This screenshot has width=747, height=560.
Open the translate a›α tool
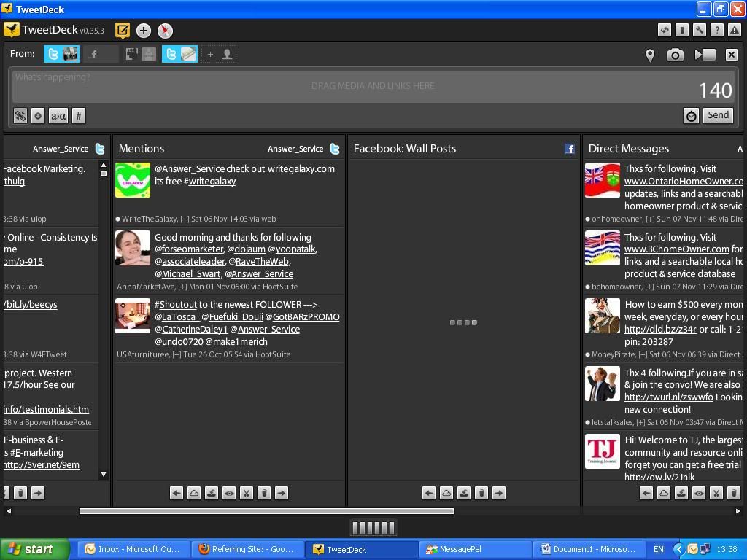click(58, 115)
